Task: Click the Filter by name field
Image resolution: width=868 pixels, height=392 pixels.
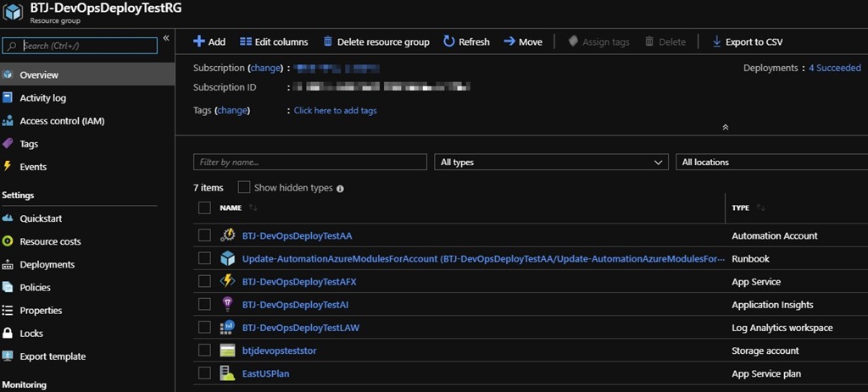Action: [x=310, y=162]
